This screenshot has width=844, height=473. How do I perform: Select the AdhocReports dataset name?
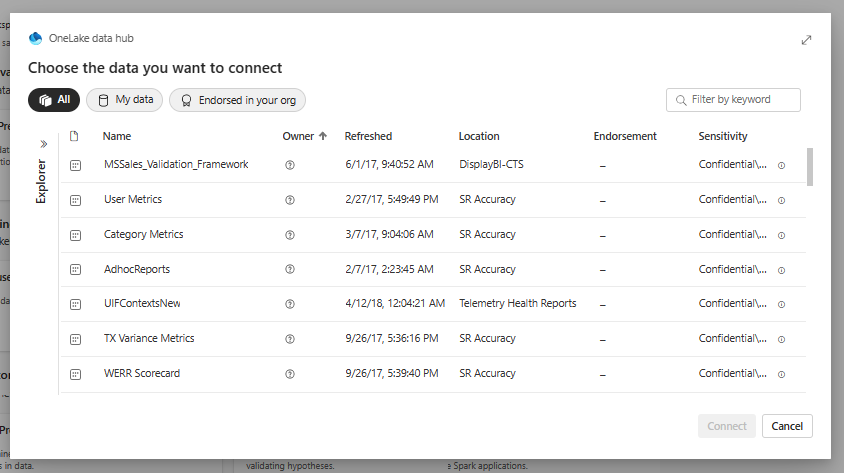click(137, 269)
